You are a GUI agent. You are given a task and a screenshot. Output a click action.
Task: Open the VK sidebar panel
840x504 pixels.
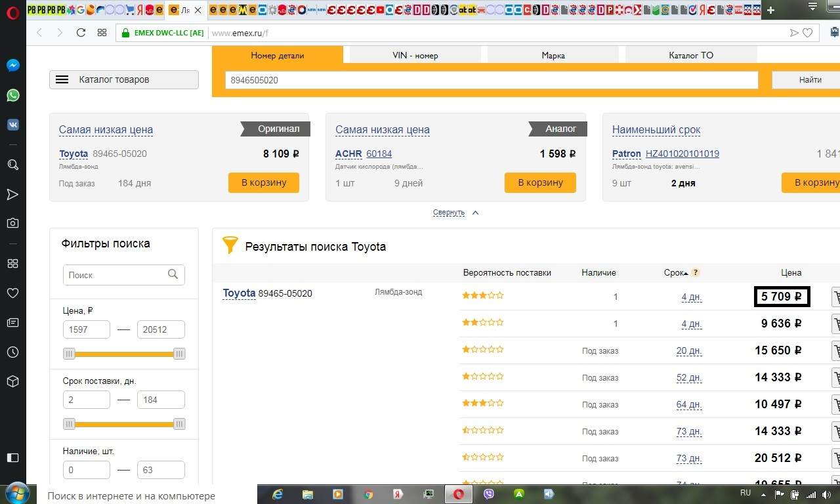(12, 125)
